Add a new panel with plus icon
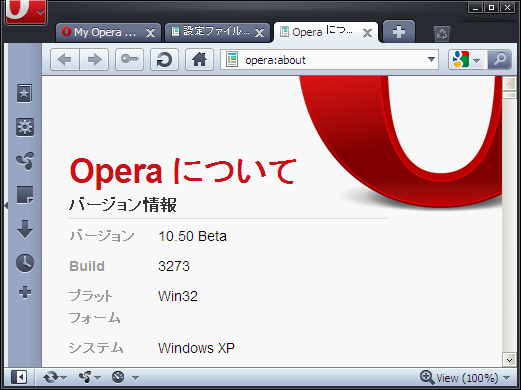The height and width of the screenshot is (390, 521). click(x=25, y=292)
